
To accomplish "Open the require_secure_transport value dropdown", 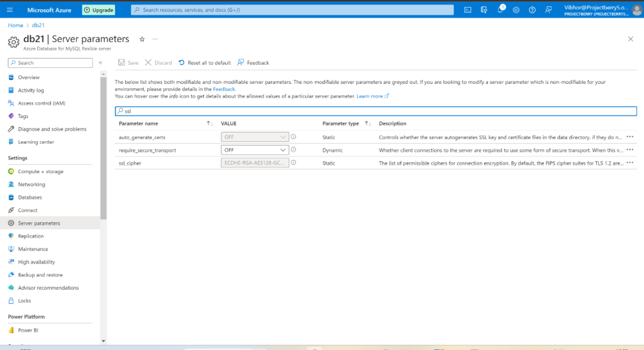I will pos(255,150).
